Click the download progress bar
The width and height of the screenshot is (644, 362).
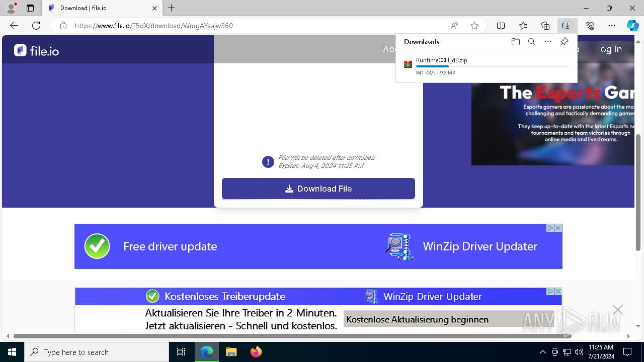[492, 66]
